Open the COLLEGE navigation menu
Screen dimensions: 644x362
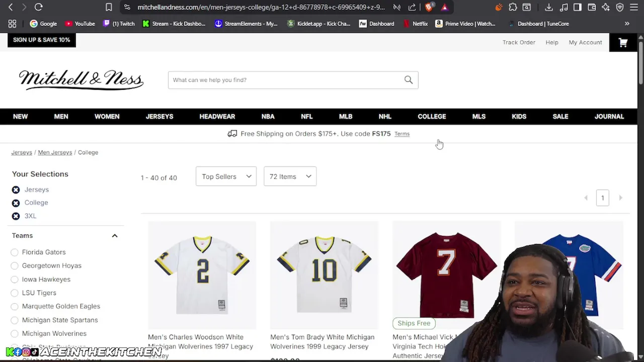(432, 116)
